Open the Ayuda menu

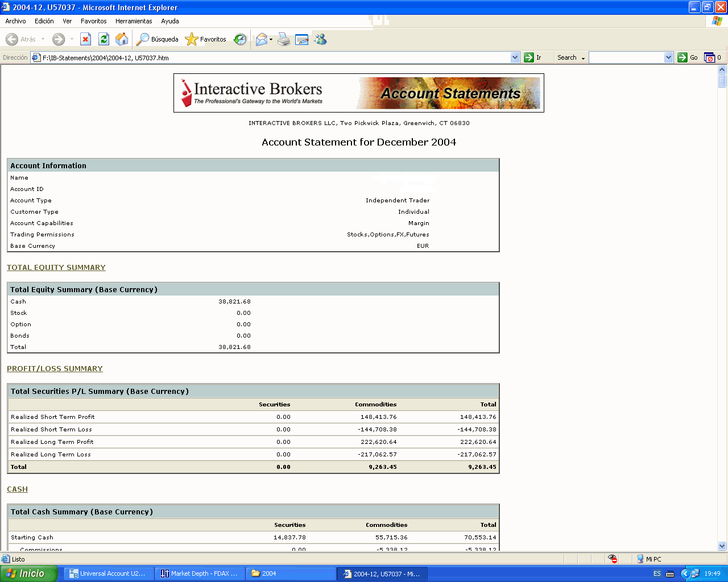[x=170, y=21]
